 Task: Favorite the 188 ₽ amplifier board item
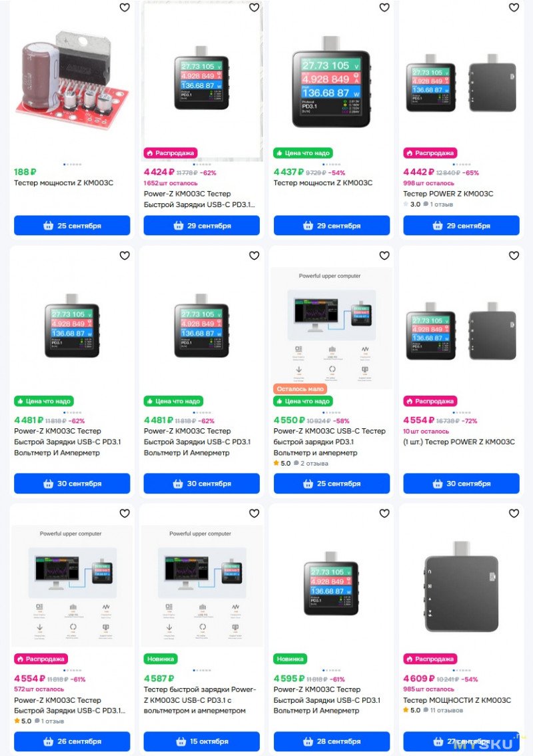click(x=125, y=7)
